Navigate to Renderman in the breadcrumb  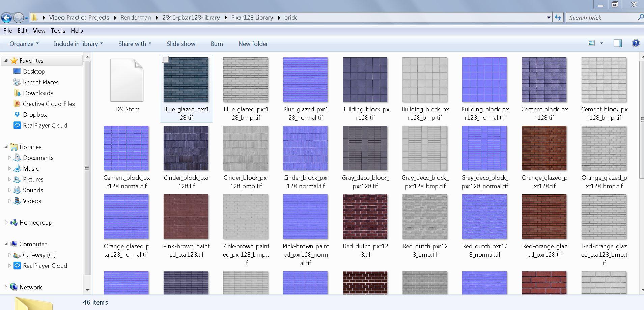[x=136, y=18]
